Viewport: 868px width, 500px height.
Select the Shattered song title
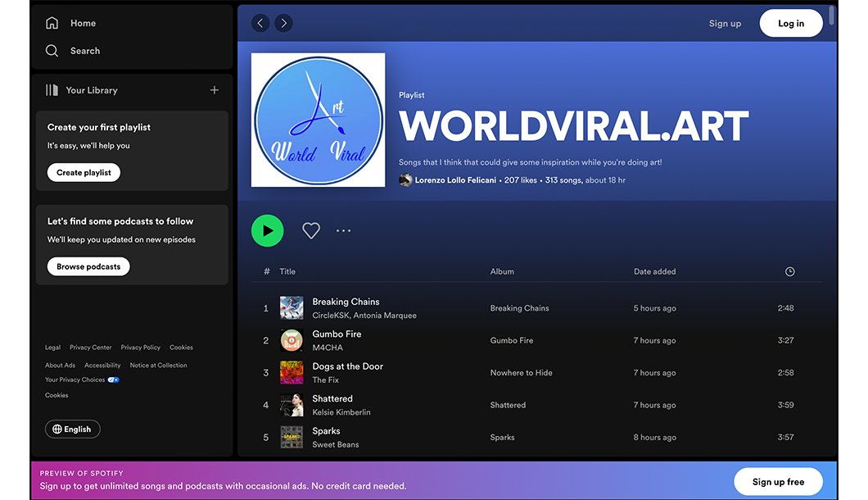pos(332,398)
